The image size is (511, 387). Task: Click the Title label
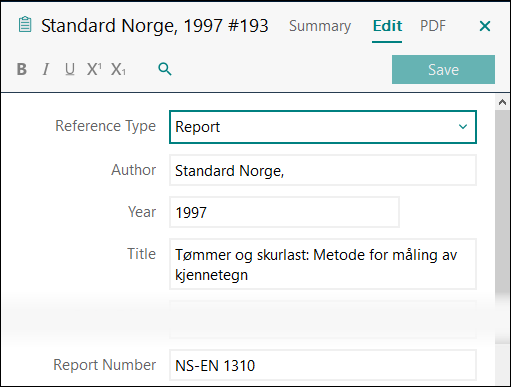click(141, 254)
